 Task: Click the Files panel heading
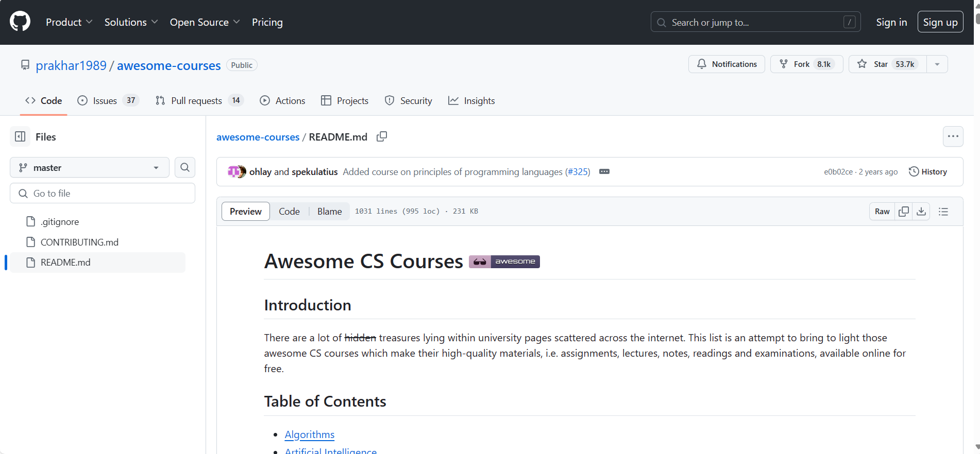46,137
